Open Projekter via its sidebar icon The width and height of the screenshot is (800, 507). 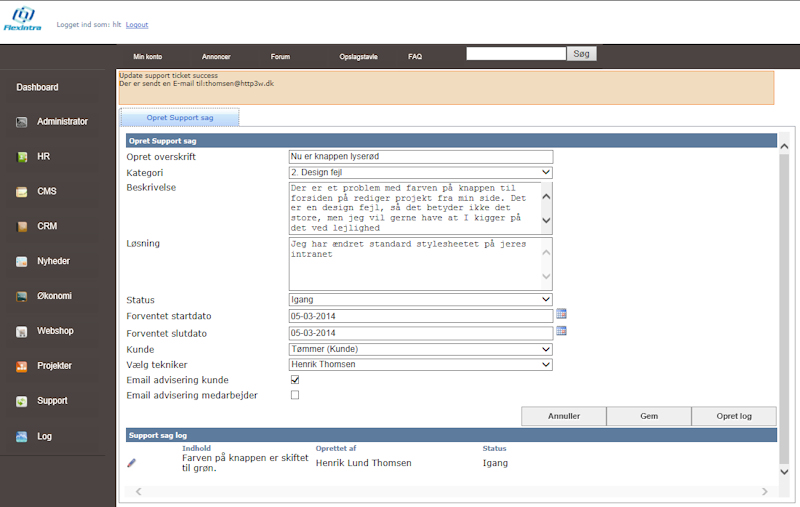(21, 366)
